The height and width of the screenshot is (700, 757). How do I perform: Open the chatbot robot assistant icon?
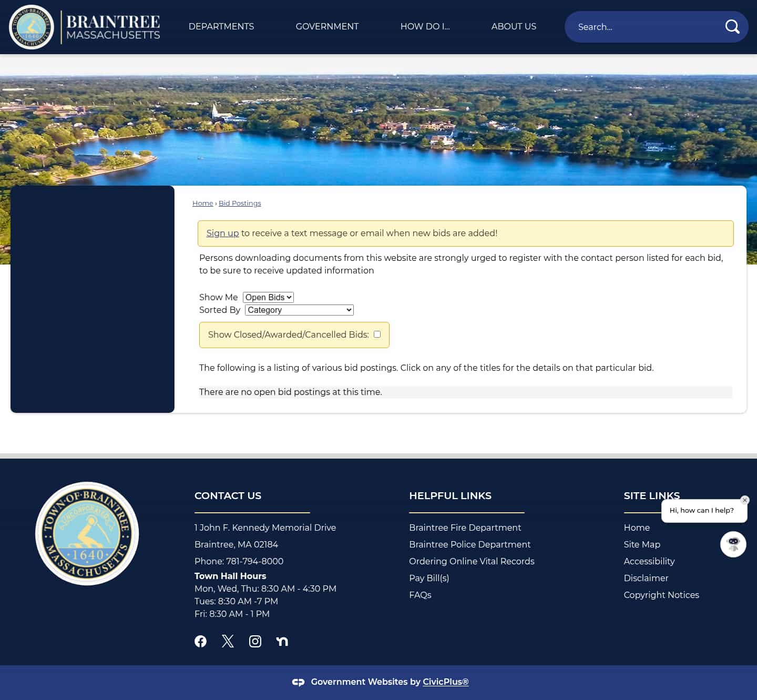[x=733, y=544]
